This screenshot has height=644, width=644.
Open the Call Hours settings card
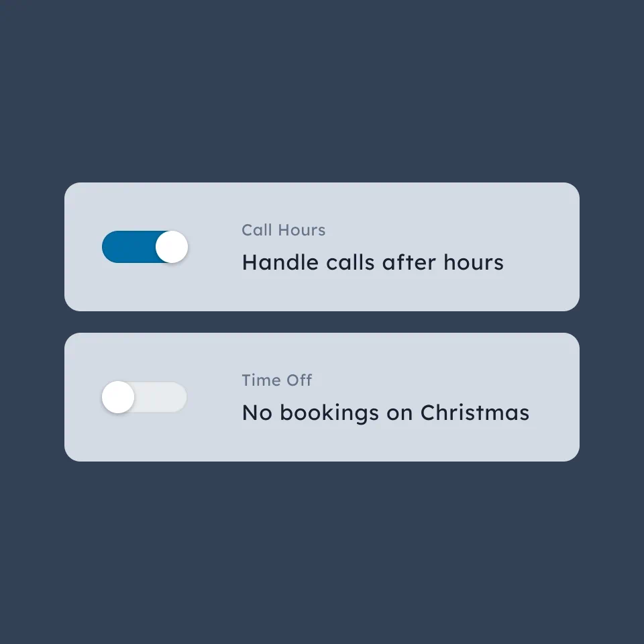(322, 246)
